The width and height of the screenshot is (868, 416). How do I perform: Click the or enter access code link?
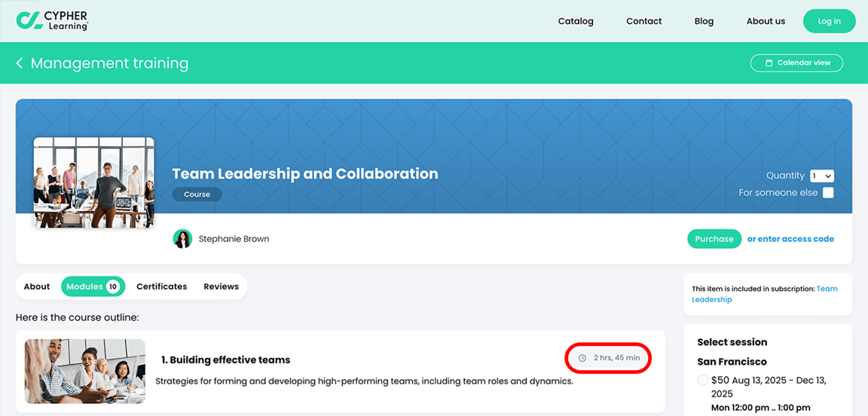coord(790,239)
